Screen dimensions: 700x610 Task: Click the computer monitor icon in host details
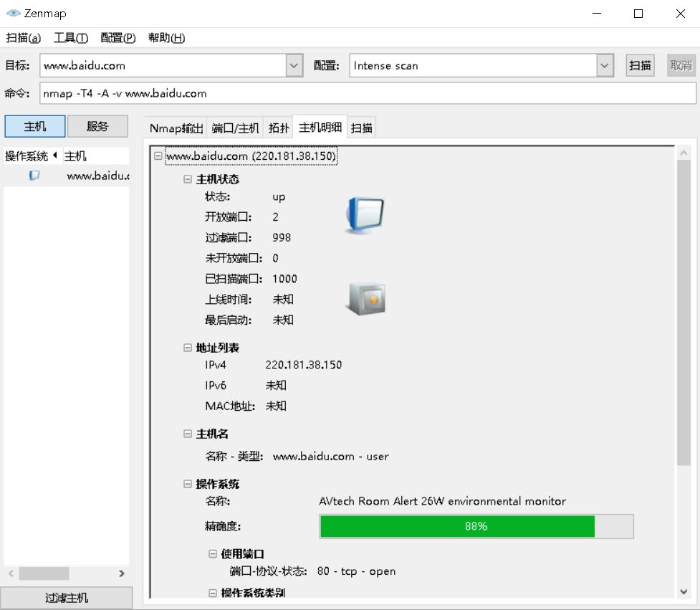[x=365, y=211]
